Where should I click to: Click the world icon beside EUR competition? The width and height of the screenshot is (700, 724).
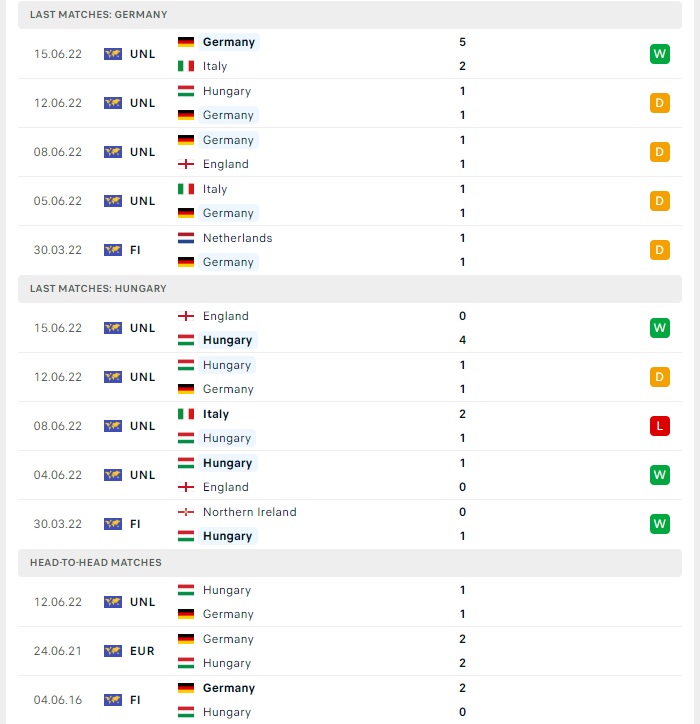click(x=113, y=651)
